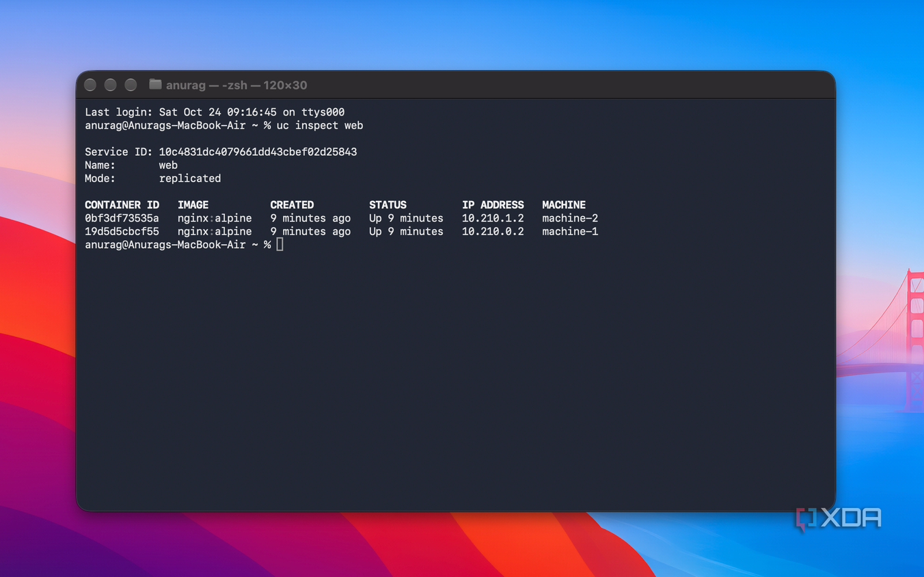Viewport: 924px width, 577px height.
Task: Click the 'IMAGE' column header
Action: (193, 205)
